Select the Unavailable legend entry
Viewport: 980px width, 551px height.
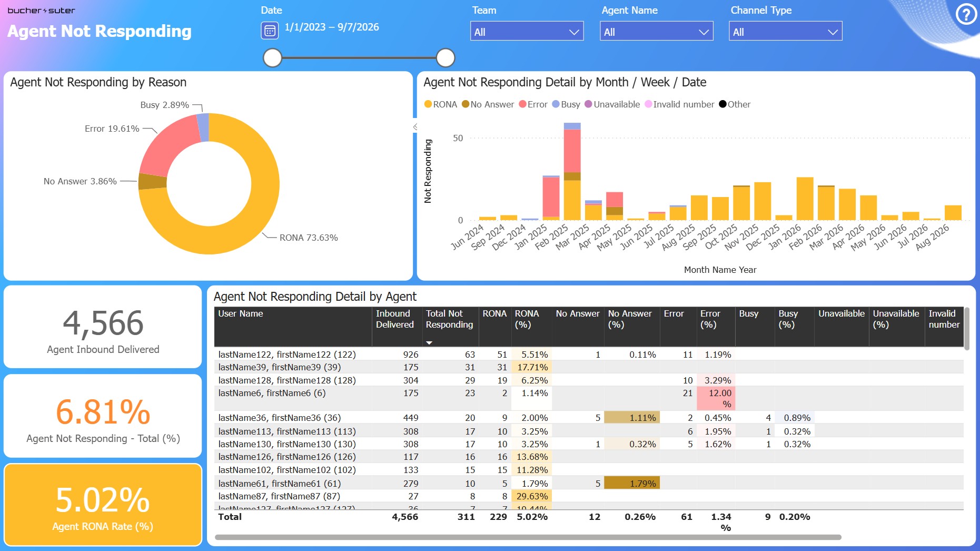(x=612, y=104)
